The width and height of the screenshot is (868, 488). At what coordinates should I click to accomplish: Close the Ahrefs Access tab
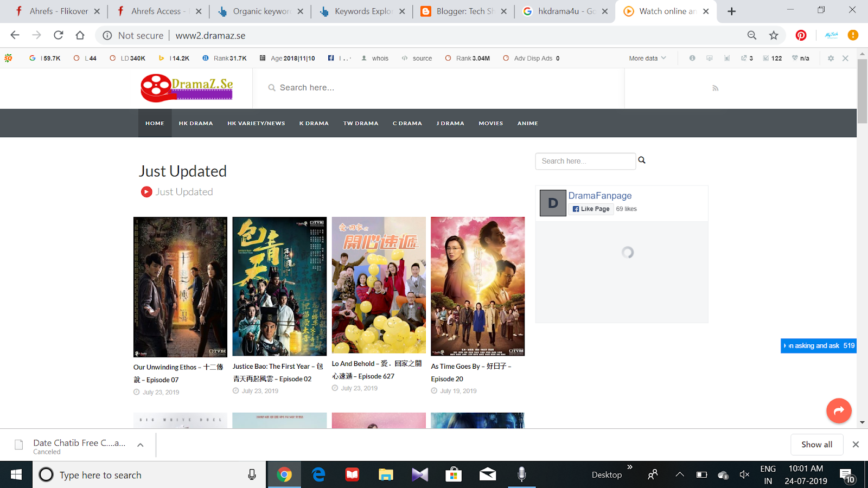pyautogui.click(x=199, y=11)
